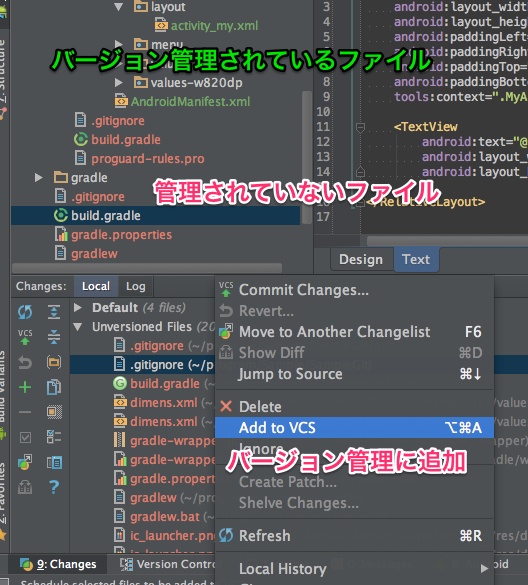The width and height of the screenshot is (528, 585).
Task: Open the Local tab in the Changes panel
Action: pyautogui.click(x=96, y=286)
